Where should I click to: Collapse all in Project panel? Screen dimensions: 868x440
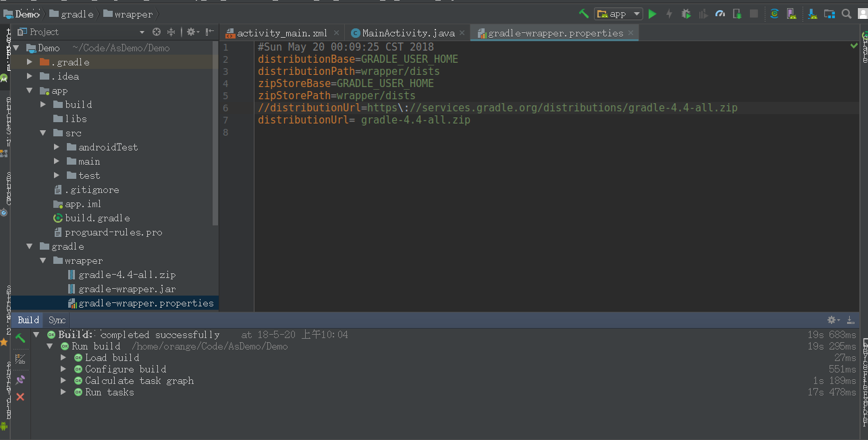tap(171, 32)
